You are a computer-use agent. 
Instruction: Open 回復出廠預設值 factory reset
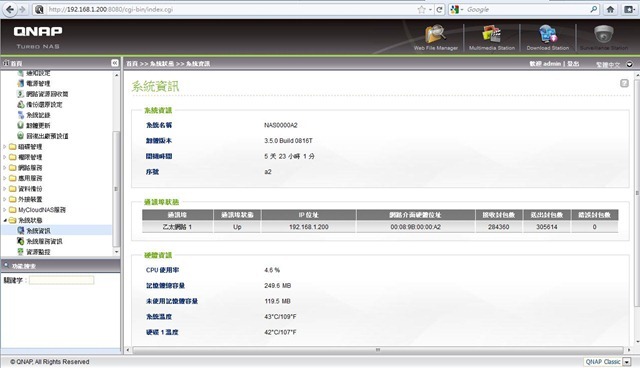click(42, 136)
